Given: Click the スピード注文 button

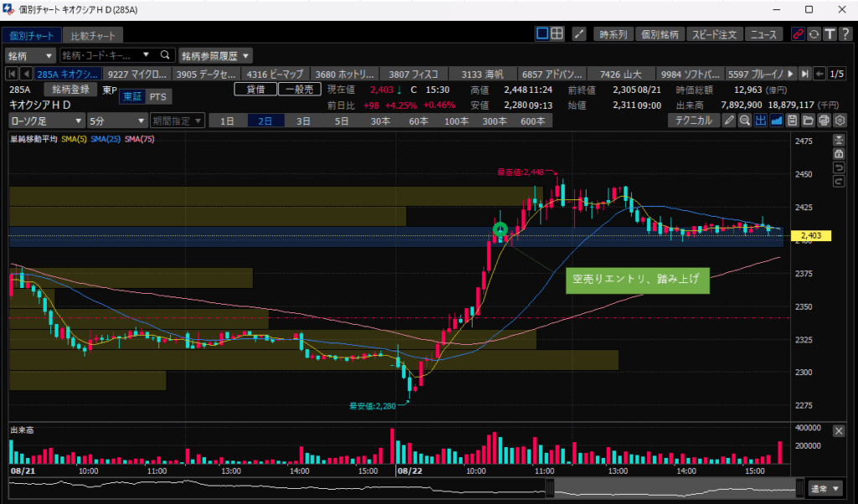Looking at the screenshot, I should tap(713, 34).
